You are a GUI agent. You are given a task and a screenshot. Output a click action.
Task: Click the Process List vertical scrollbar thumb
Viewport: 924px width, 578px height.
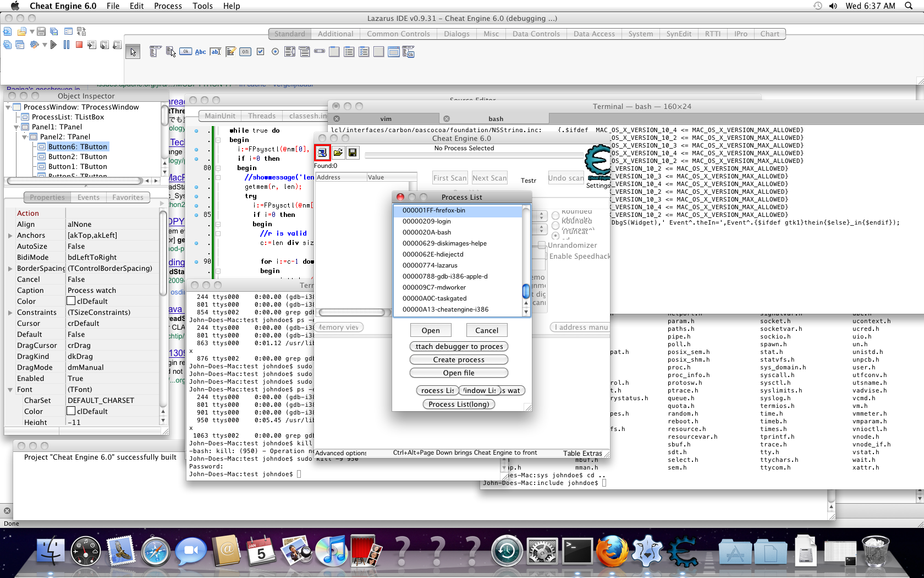click(x=526, y=291)
